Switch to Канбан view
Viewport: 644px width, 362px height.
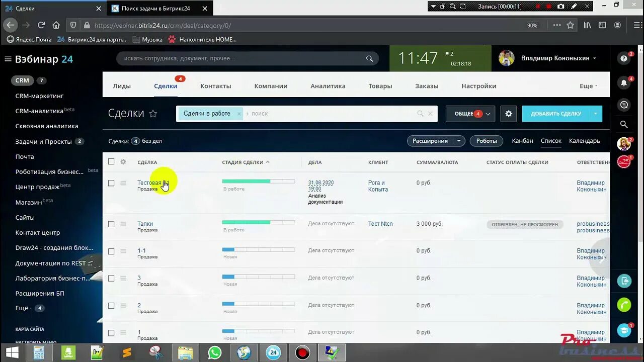click(522, 141)
